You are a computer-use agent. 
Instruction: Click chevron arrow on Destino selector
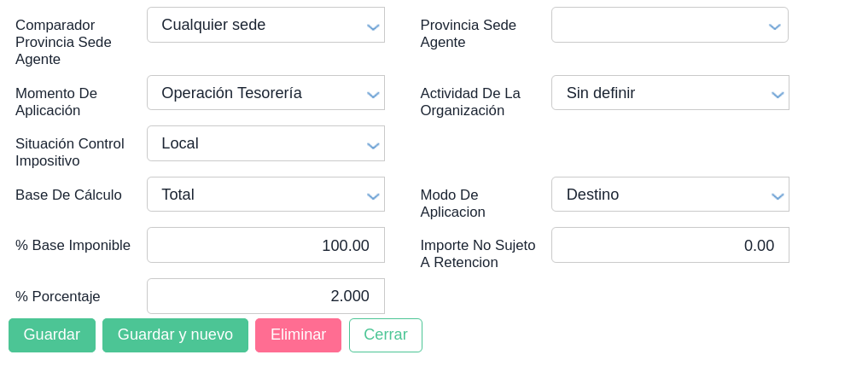coord(778,196)
